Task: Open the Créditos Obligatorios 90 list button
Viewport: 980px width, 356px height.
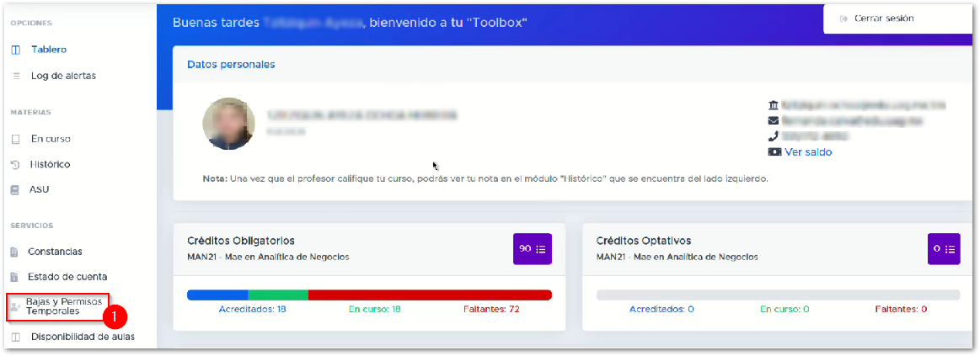Action: coord(533,248)
